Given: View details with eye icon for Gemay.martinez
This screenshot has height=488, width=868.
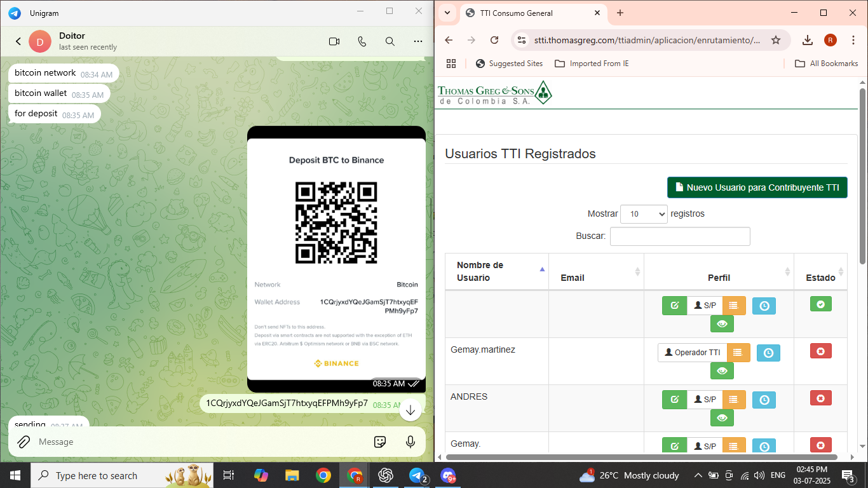Looking at the screenshot, I should tap(722, 371).
